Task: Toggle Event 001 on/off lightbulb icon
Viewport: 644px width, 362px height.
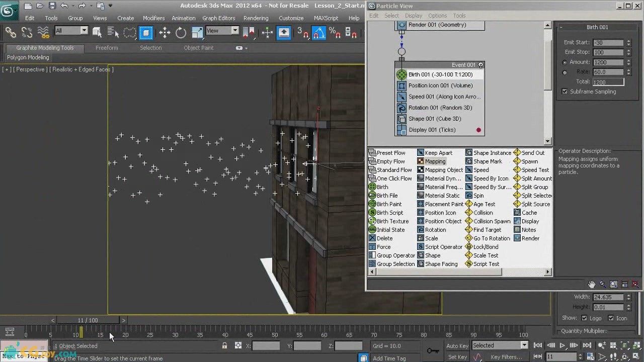Action: tap(480, 65)
